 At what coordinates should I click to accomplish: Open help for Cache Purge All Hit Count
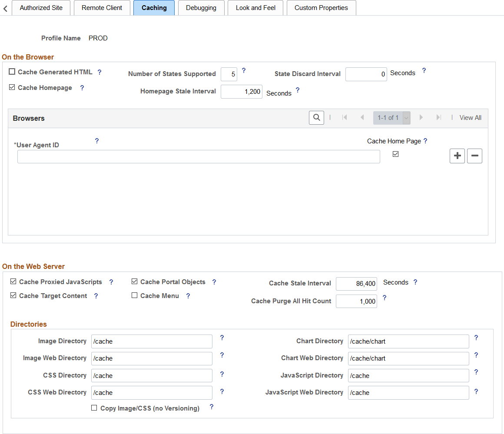[385, 298]
